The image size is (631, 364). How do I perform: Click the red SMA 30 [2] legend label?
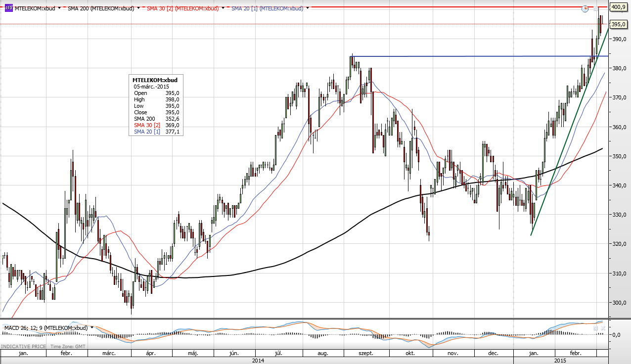coord(183,8)
